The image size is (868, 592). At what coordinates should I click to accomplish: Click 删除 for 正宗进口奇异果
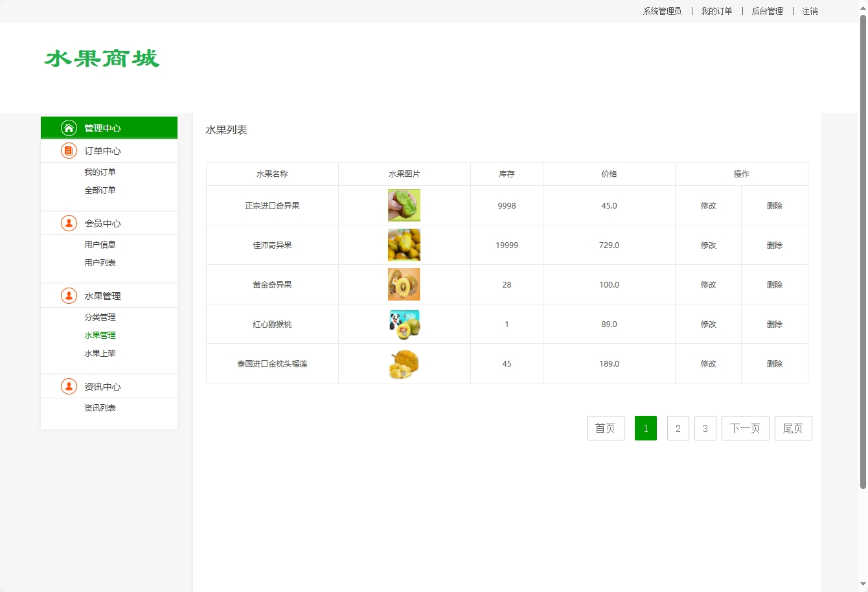tap(775, 205)
